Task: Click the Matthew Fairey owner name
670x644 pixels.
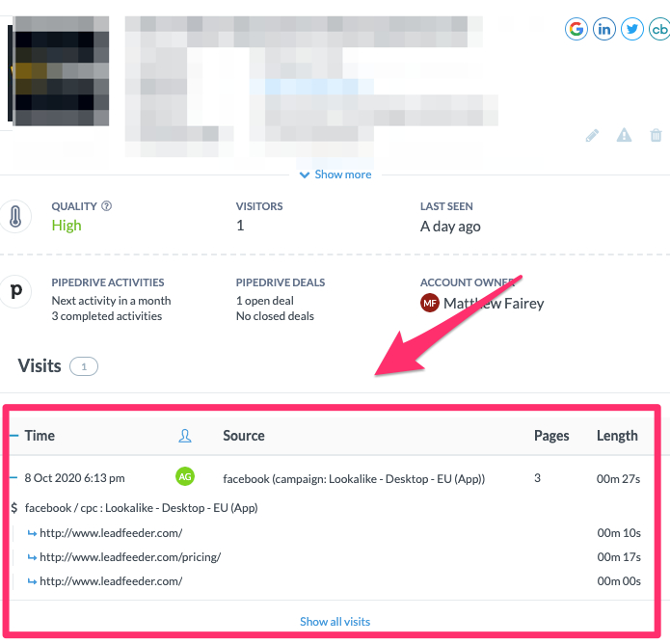Action: coord(494,304)
